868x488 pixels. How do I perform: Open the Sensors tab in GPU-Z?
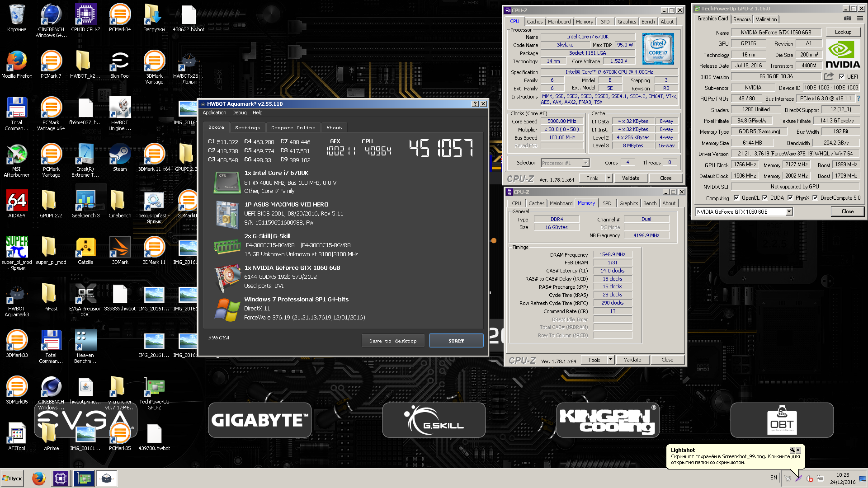coord(742,19)
